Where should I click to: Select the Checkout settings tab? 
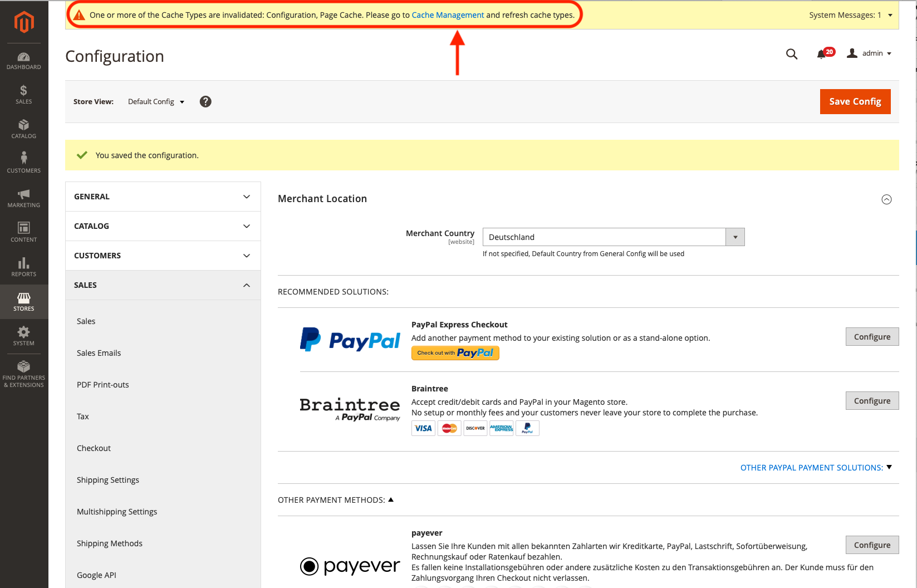tap(94, 448)
